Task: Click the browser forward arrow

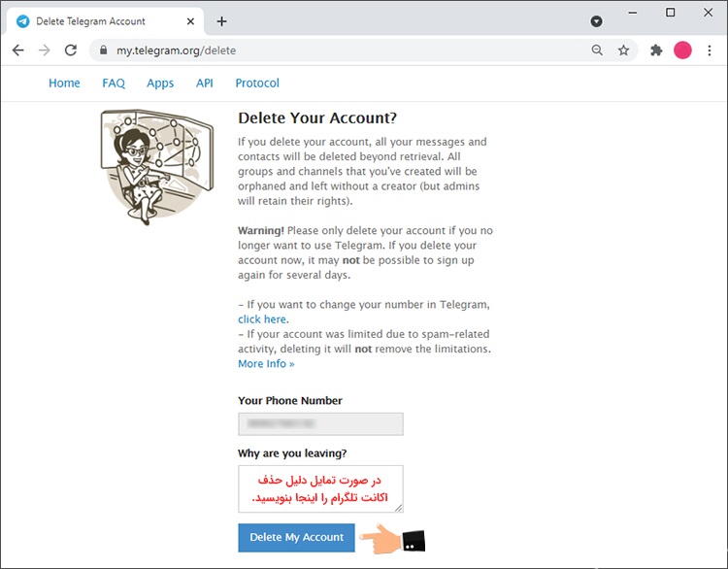Action: click(44, 50)
